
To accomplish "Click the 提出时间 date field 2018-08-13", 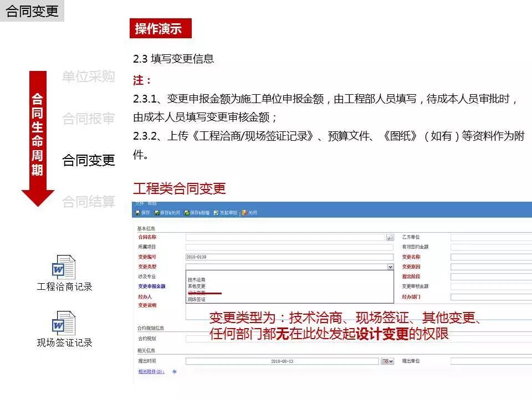I will point(282,361).
